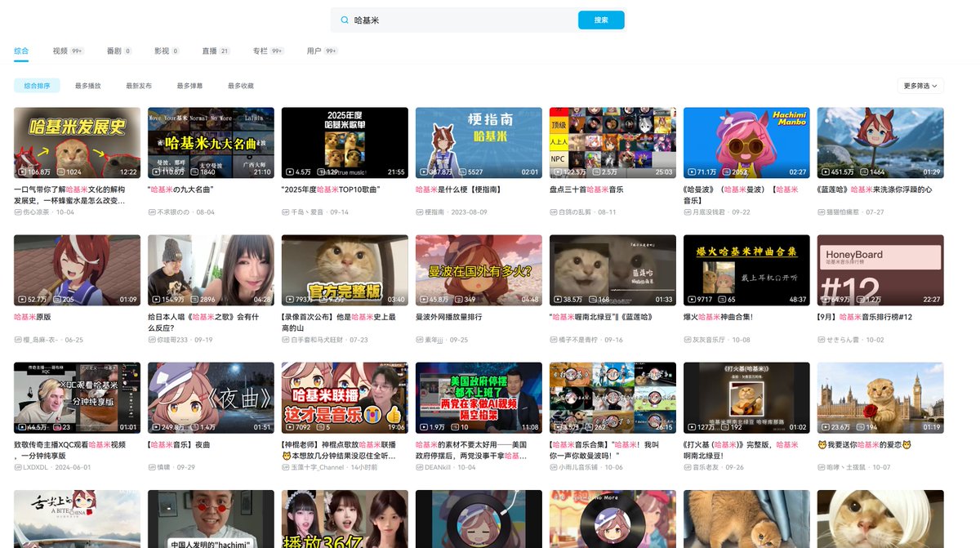Open the 爆火哈基米神曲合集 thumbnail
This screenshot has height=548, width=980.
pos(746,270)
